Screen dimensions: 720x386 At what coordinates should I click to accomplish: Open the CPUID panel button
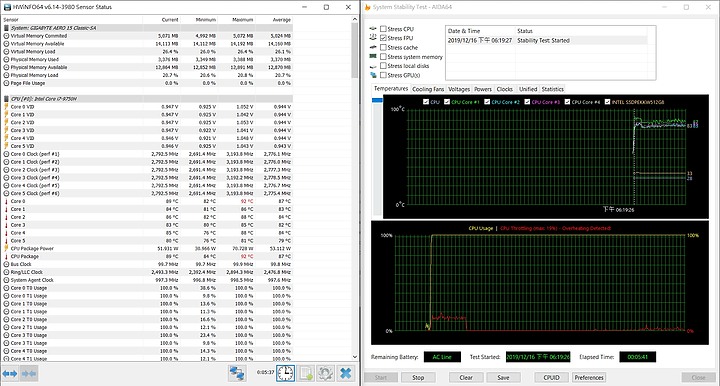[551, 377]
